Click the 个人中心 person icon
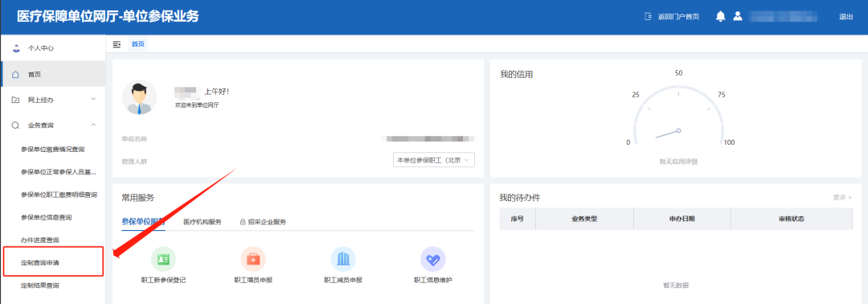The height and width of the screenshot is (304, 868). (x=15, y=48)
